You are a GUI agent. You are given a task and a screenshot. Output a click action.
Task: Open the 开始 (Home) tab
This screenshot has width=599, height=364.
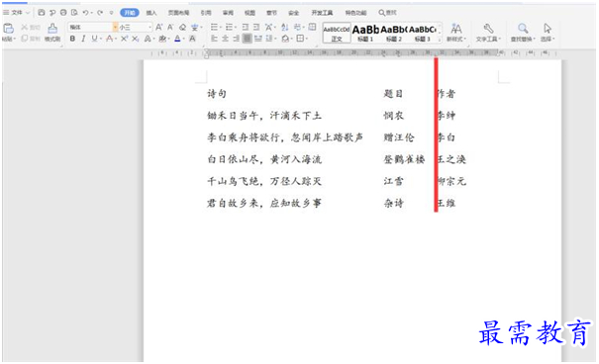pos(130,13)
